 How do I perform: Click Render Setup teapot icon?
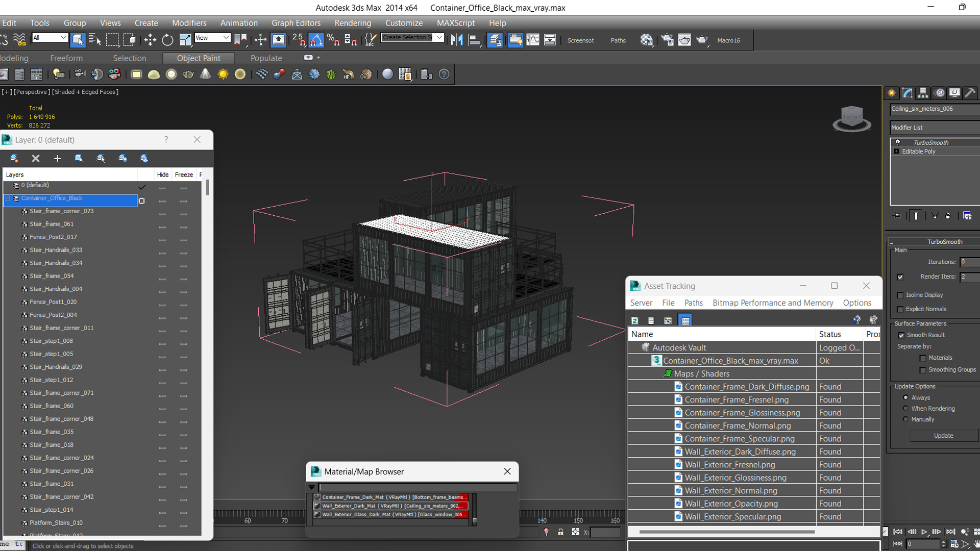coord(668,40)
